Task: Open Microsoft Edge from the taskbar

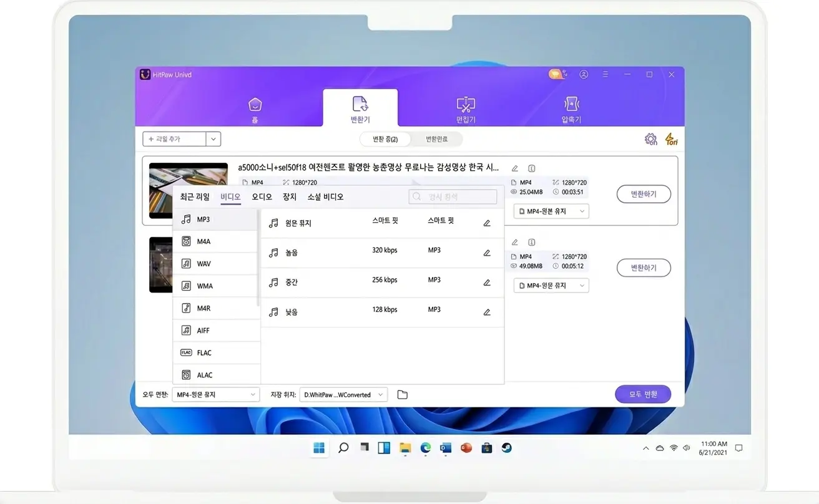Action: (426, 448)
